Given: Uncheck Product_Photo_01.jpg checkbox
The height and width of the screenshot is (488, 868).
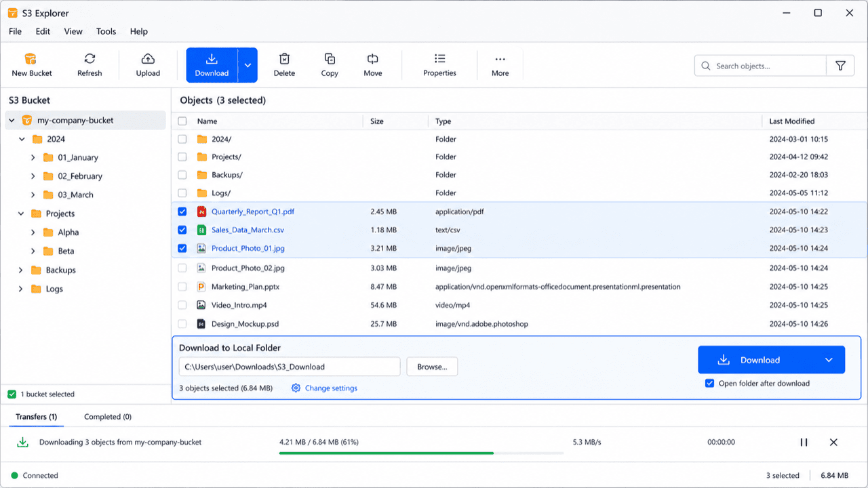Looking at the screenshot, I should coord(182,248).
